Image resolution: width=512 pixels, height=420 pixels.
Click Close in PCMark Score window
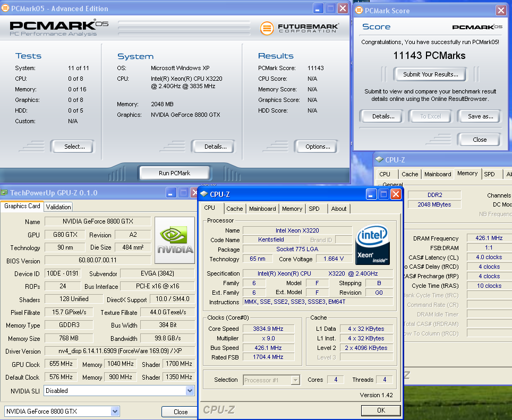point(479,140)
